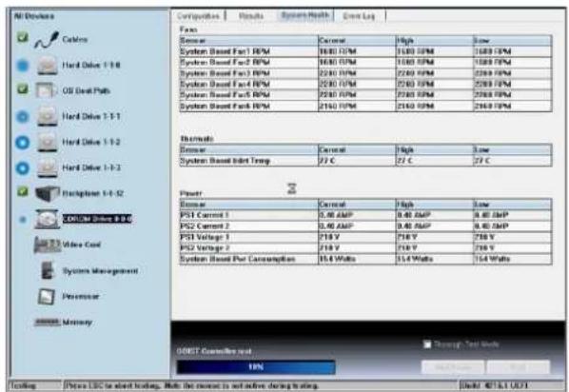Image resolution: width=569 pixels, height=392 pixels.
Task: Select the Video Card icon
Action: [x=48, y=245]
